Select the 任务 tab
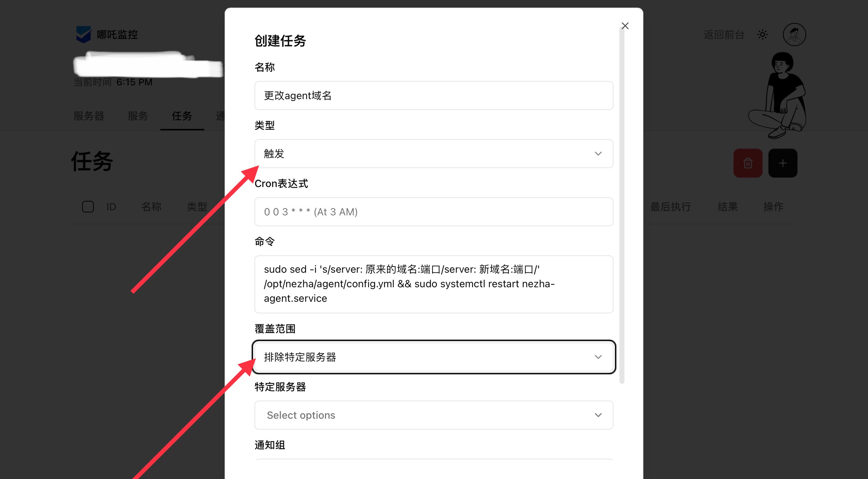 (x=182, y=116)
